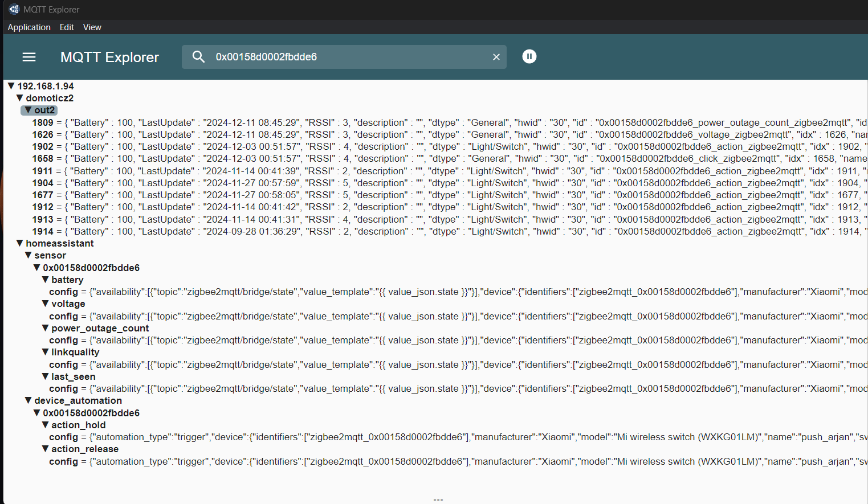Open the Application menu
This screenshot has width=868, height=504.
(29, 27)
